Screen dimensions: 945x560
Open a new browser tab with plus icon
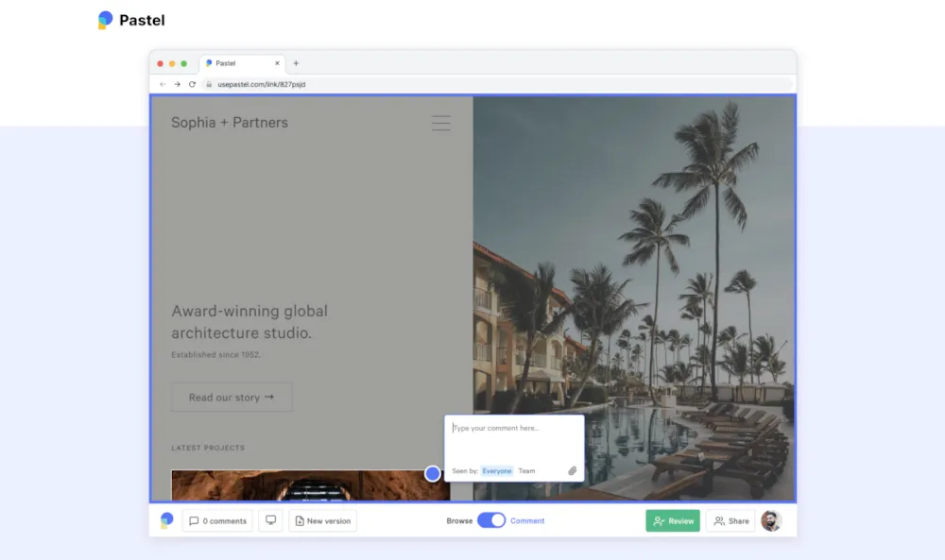(x=296, y=63)
